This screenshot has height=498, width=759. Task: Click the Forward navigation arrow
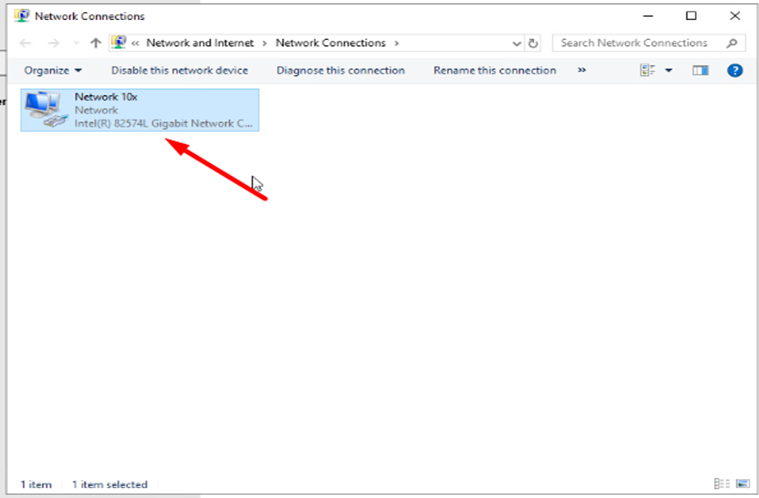pos(52,43)
